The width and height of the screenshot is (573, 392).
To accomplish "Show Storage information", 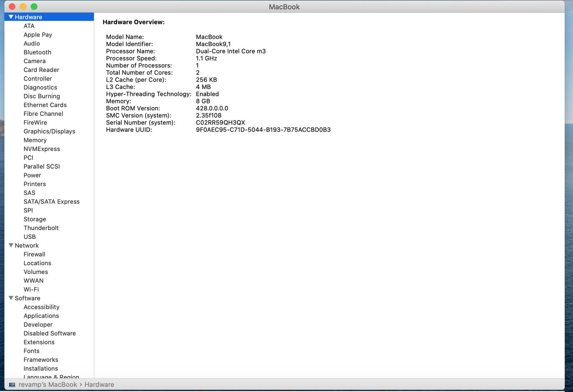I will tap(35, 219).
